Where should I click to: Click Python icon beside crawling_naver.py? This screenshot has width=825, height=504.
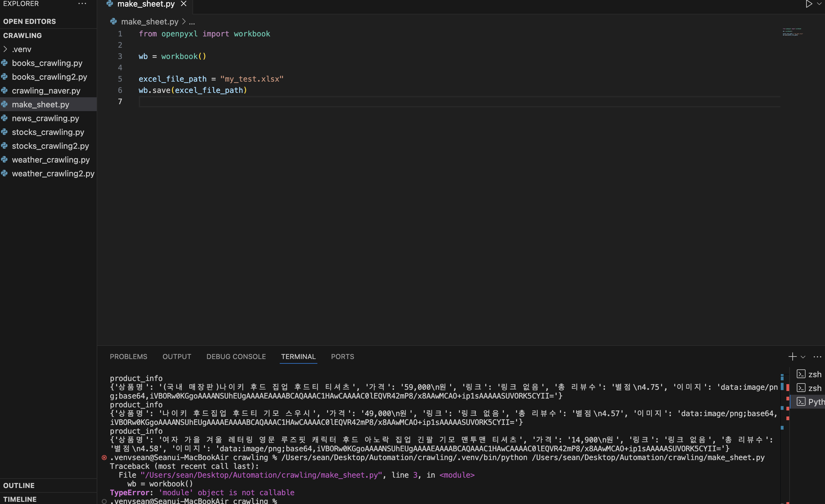point(4,90)
